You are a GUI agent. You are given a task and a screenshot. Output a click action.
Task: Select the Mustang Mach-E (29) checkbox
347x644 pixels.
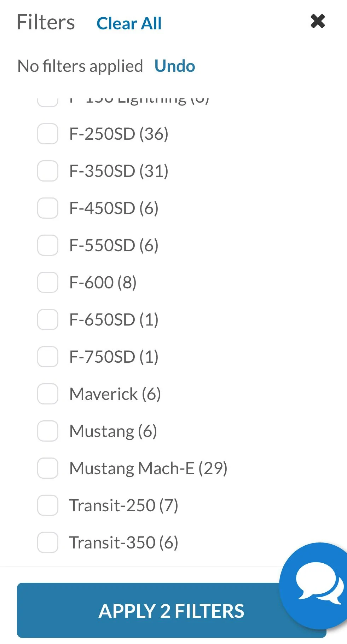[48, 468]
